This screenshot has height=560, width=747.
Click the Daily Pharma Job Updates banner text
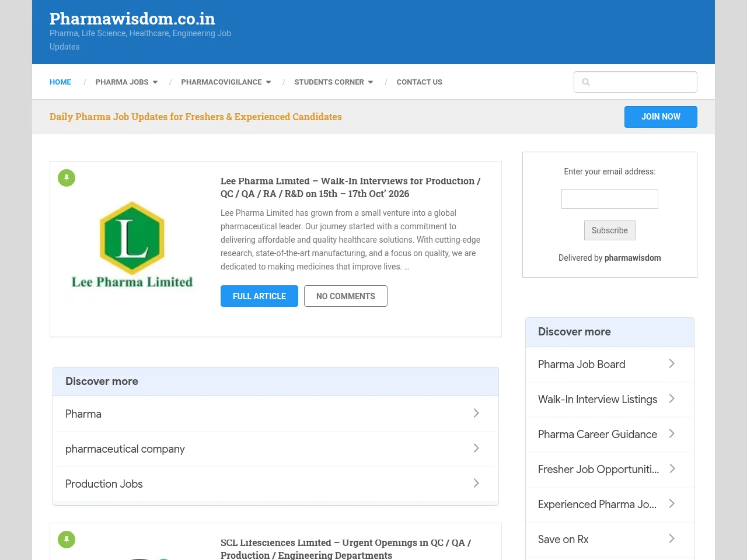[x=196, y=117]
